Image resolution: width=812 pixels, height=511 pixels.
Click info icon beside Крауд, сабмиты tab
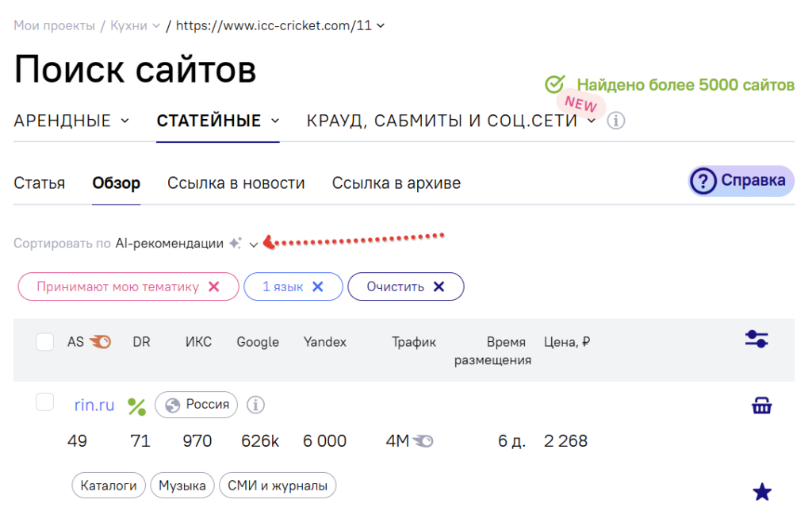coord(616,121)
